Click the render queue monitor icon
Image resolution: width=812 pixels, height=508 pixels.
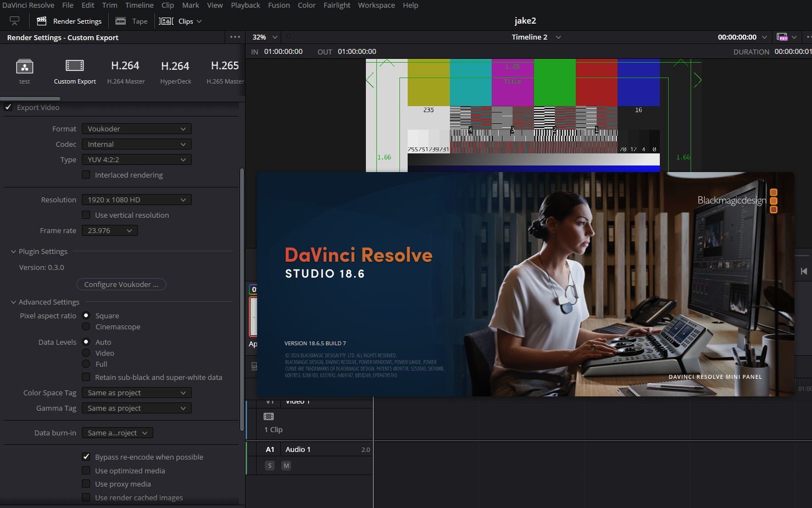coord(15,21)
